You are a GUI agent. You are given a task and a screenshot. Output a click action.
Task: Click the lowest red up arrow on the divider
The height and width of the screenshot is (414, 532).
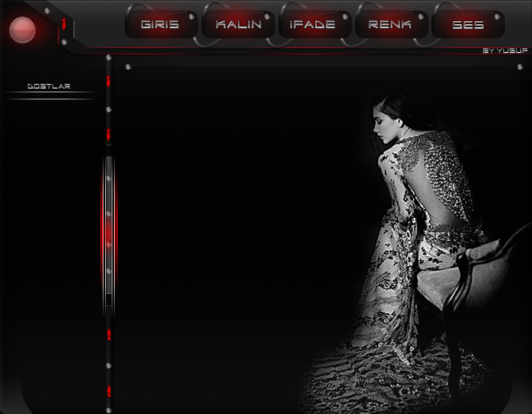(x=109, y=391)
